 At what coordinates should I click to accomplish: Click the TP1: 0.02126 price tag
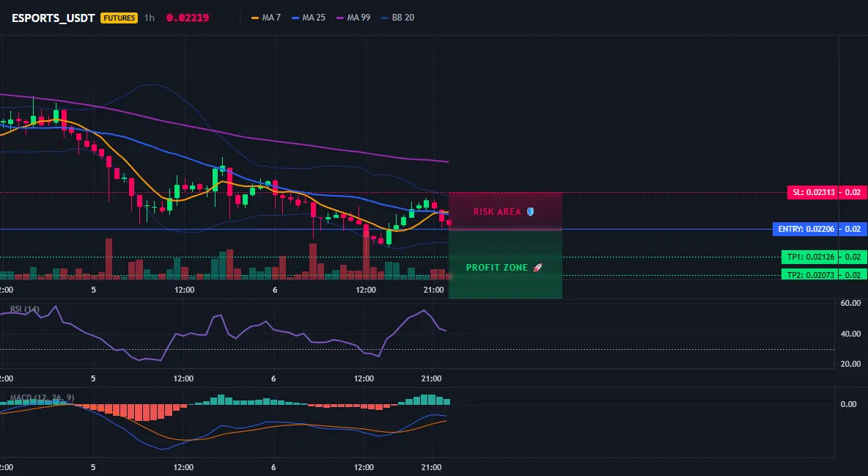tap(809, 257)
